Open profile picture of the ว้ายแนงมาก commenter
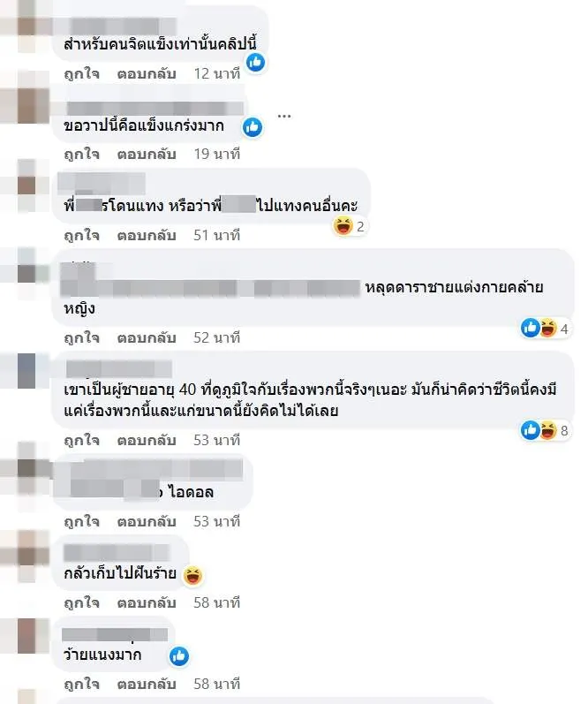Screen dimensions: 588x704 27,636
